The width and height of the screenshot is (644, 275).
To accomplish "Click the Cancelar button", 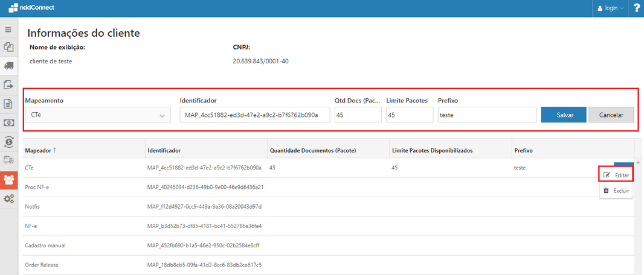I will coord(611,115).
